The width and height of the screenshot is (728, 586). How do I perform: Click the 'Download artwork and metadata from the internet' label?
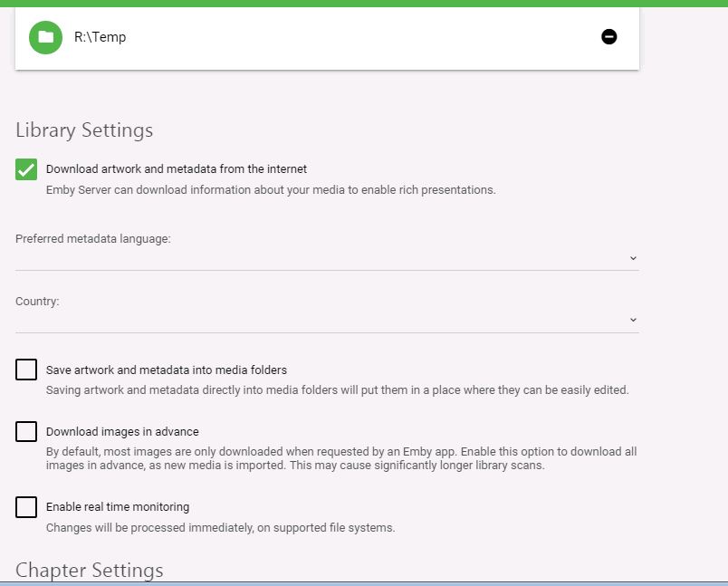coord(177,169)
